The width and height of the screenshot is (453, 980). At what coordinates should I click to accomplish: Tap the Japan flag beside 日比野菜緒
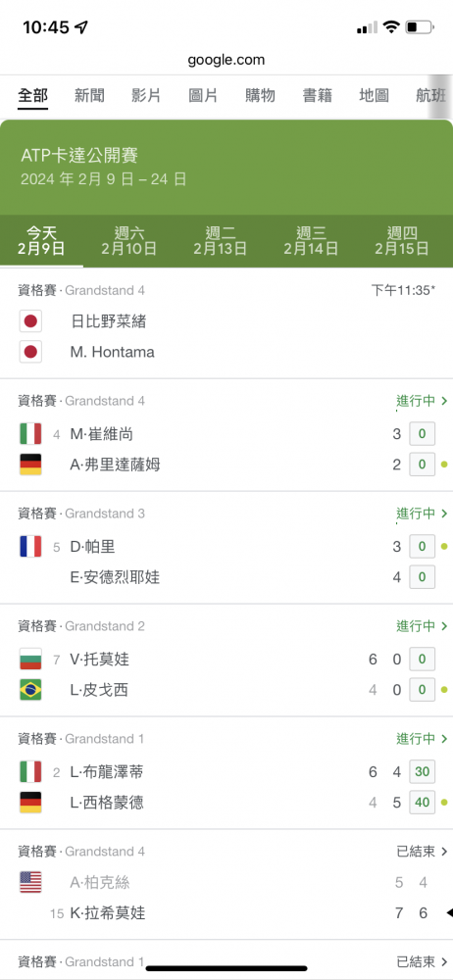[30, 321]
